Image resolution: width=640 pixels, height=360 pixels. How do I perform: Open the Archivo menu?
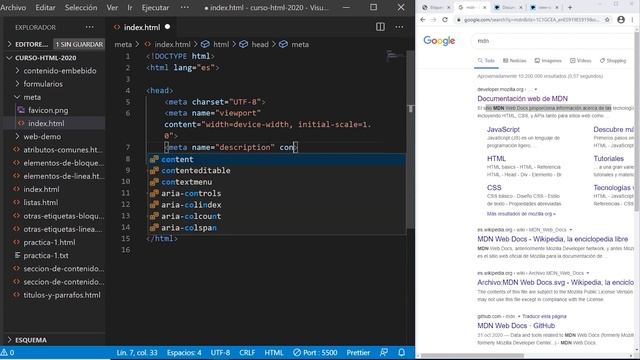13,7
